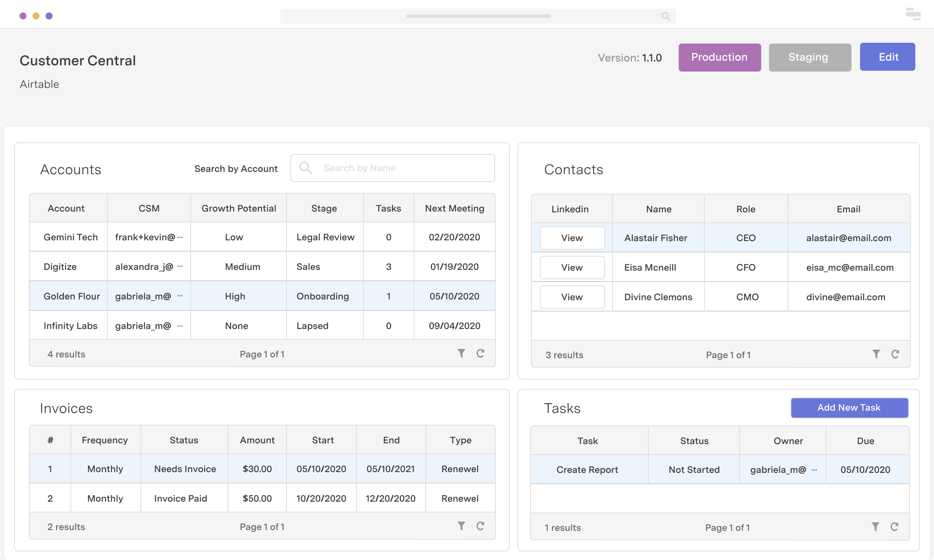934x560 pixels.
Task: Refresh the Tasks table
Action: click(895, 527)
